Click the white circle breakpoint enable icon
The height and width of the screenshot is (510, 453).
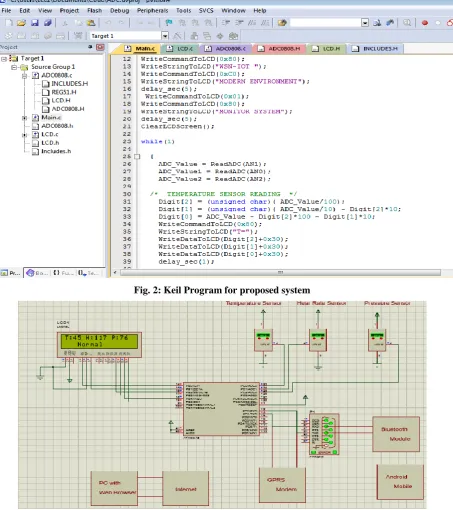(x=438, y=23)
